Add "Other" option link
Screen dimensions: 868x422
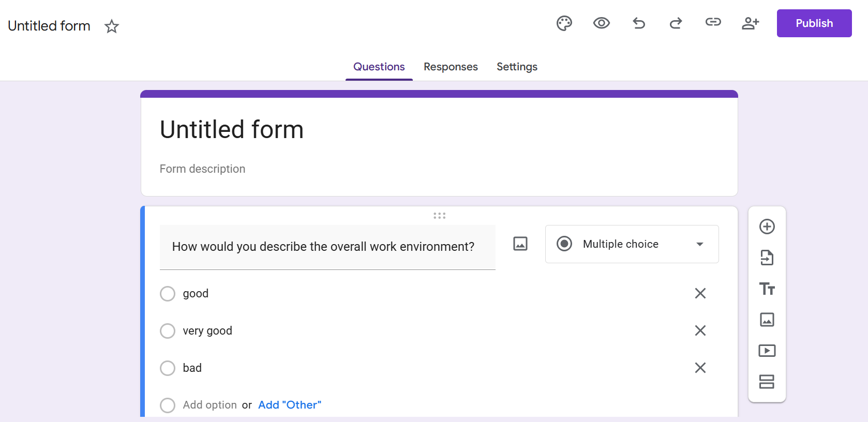290,405
